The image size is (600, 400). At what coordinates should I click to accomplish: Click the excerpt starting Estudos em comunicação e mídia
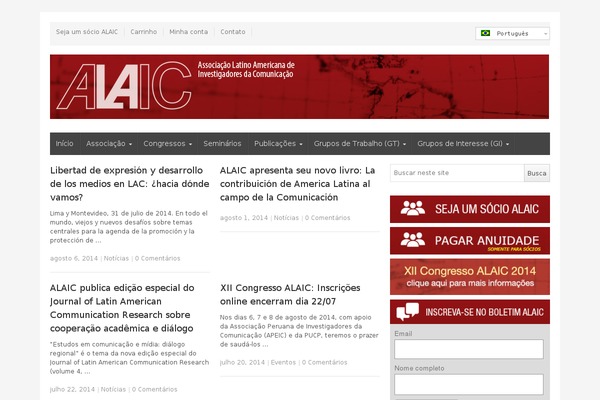(129, 358)
